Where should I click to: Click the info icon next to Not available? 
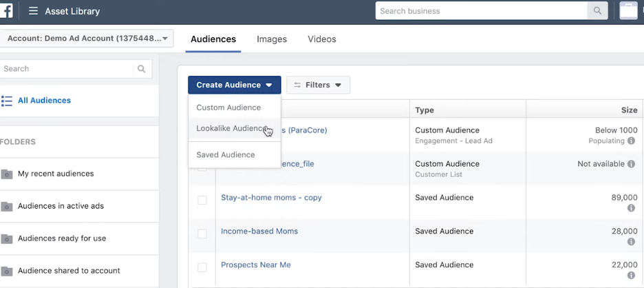click(631, 164)
